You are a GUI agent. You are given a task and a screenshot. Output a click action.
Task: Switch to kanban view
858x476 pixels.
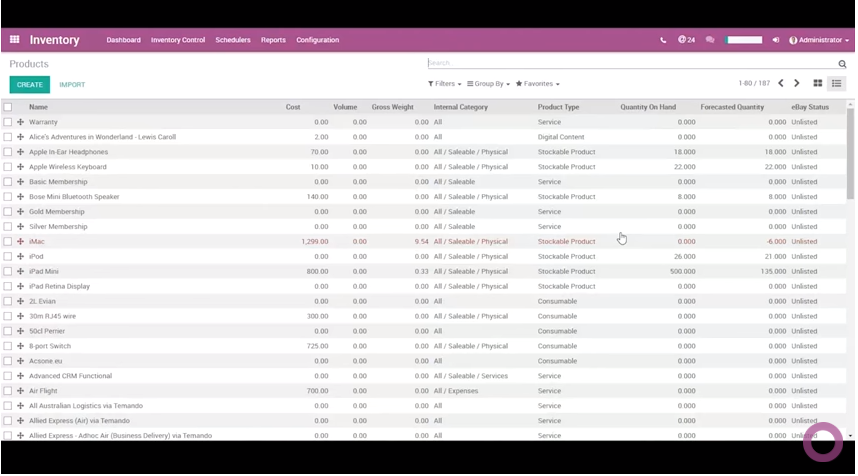pos(818,84)
